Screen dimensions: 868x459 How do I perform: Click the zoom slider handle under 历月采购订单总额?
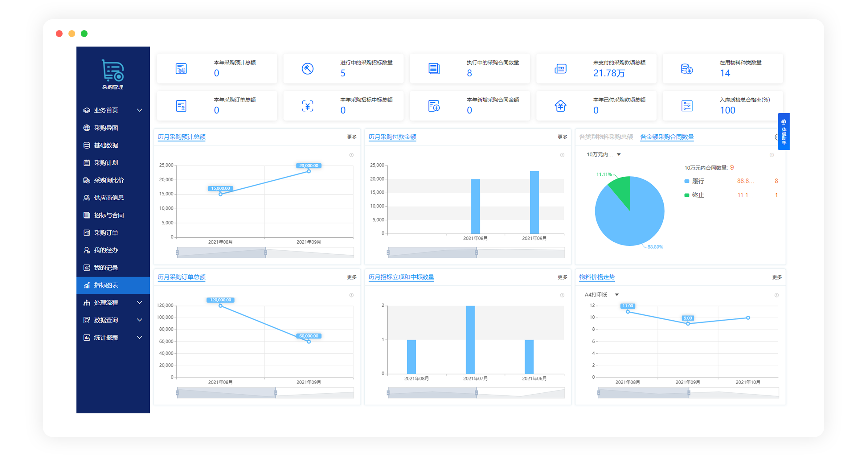click(276, 393)
